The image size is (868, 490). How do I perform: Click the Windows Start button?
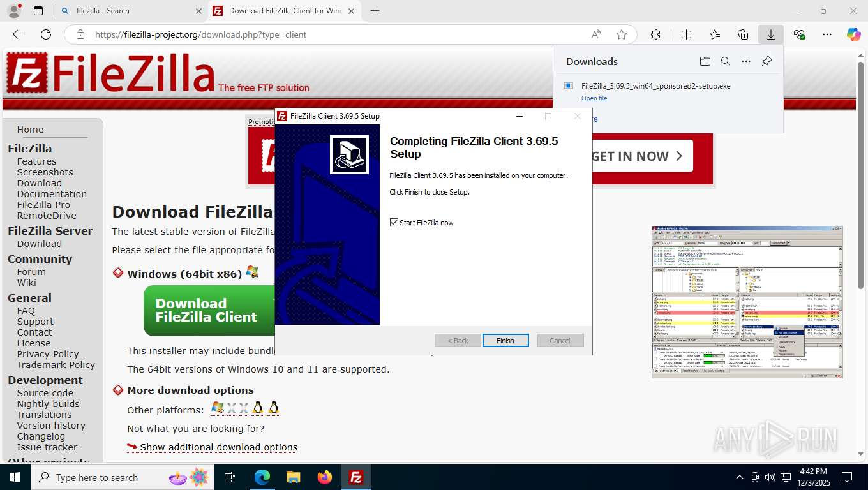[x=15, y=477]
